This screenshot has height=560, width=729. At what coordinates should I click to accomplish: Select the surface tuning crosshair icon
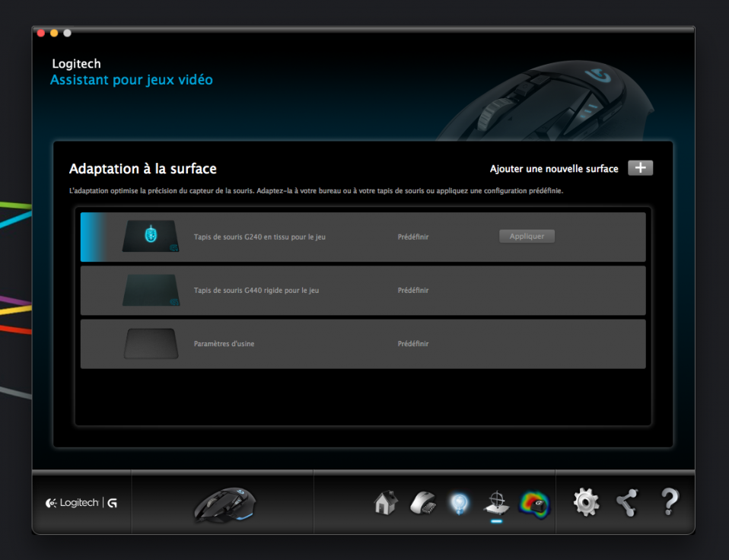pos(497,502)
